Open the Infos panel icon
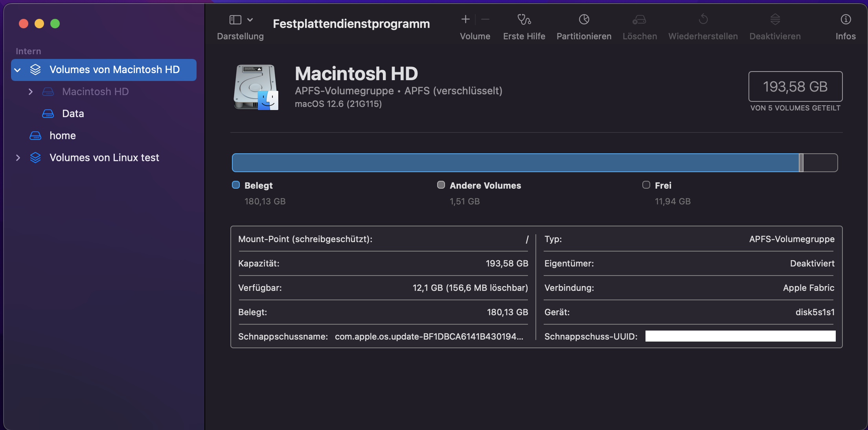The image size is (868, 430). [846, 19]
